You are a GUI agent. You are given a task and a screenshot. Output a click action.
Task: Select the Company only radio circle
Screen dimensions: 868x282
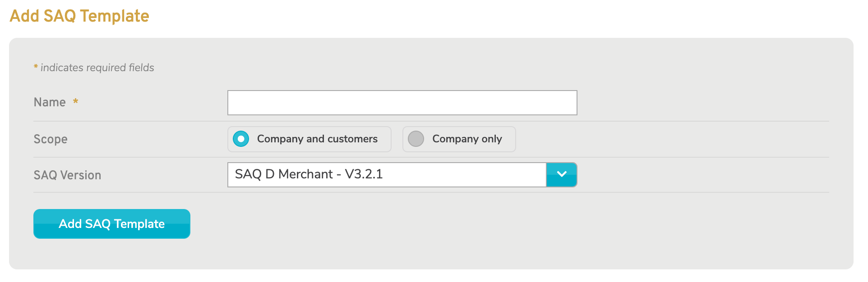[416, 139]
